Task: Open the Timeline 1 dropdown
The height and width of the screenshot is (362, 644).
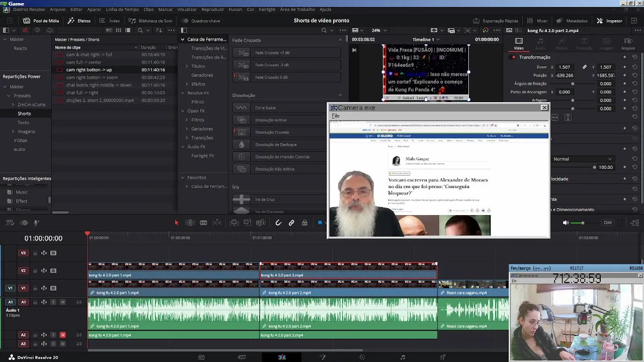Action: pyautogui.click(x=426, y=39)
